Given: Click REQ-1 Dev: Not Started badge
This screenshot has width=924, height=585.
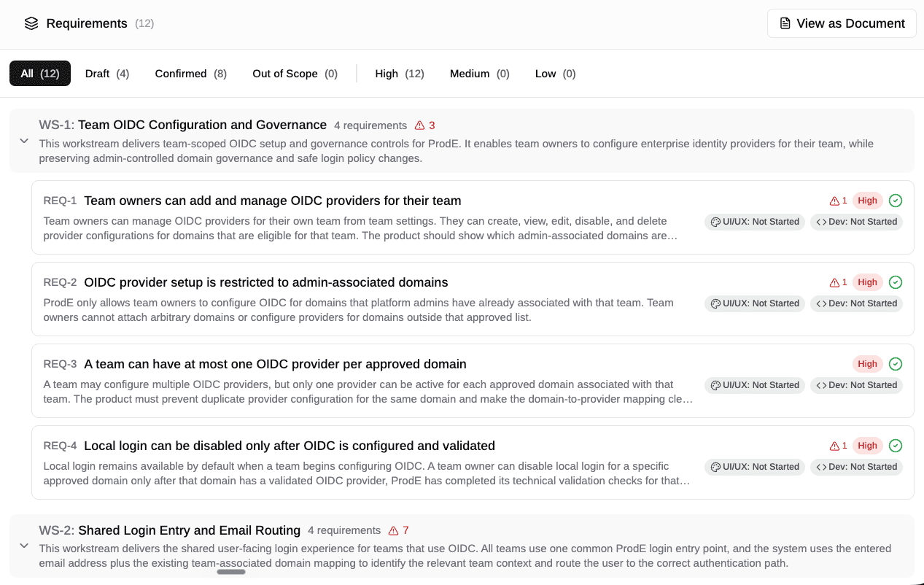Looking at the screenshot, I should (x=856, y=222).
